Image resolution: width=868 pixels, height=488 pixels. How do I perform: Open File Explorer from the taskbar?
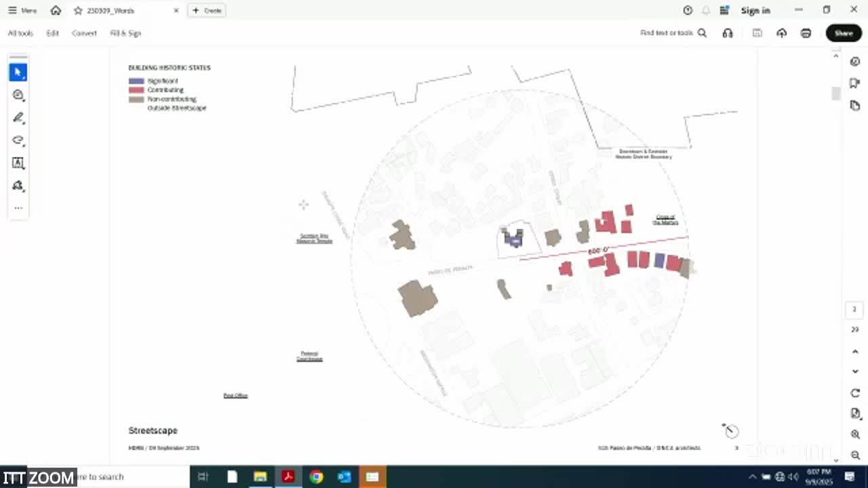coord(260,476)
